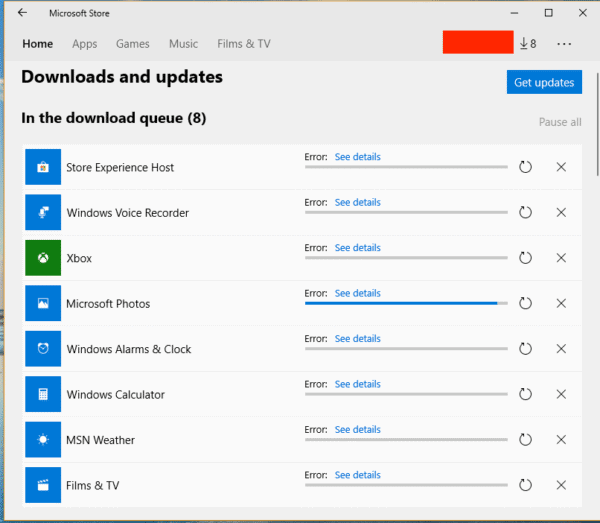Screen dimensions: 600x523
Task: Open downloads indicator showing 8
Action: pos(528,44)
